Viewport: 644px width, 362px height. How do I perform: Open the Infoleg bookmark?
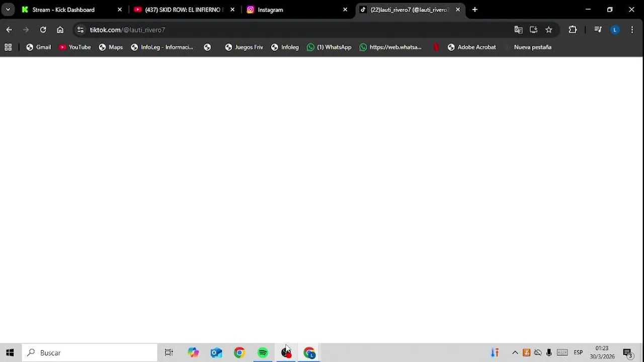(x=285, y=47)
